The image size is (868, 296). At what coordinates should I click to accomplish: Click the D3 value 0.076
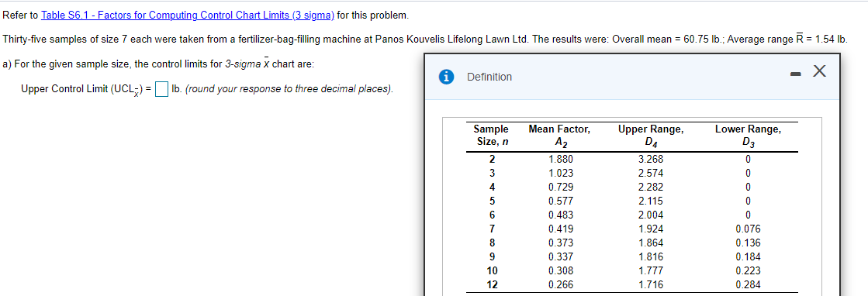pyautogui.click(x=748, y=229)
